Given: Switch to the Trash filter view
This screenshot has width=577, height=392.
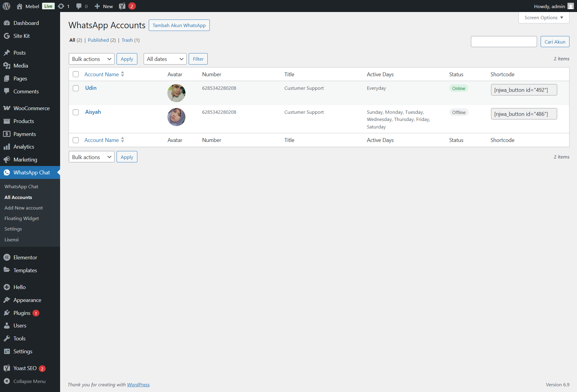Looking at the screenshot, I should coord(127,40).
